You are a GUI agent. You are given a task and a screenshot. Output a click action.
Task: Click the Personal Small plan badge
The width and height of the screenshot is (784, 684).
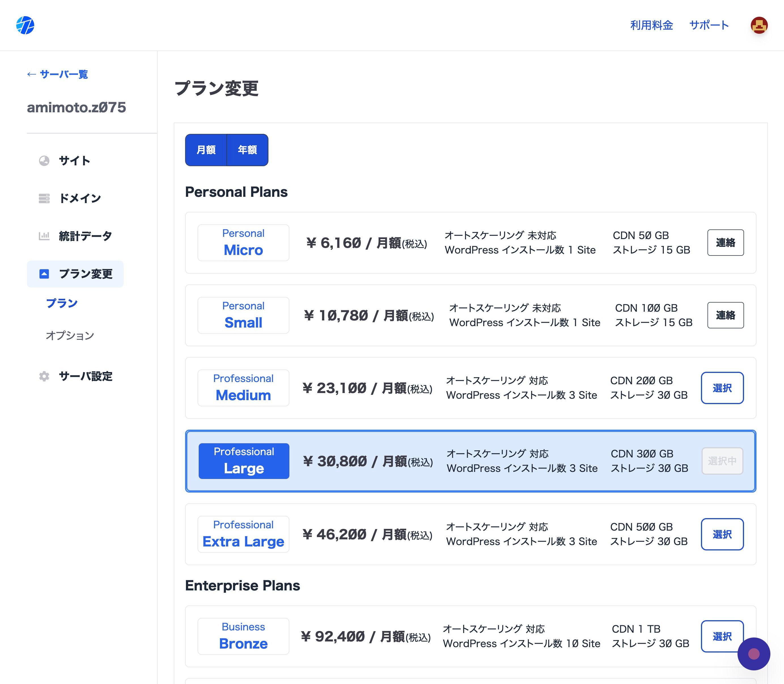(243, 315)
